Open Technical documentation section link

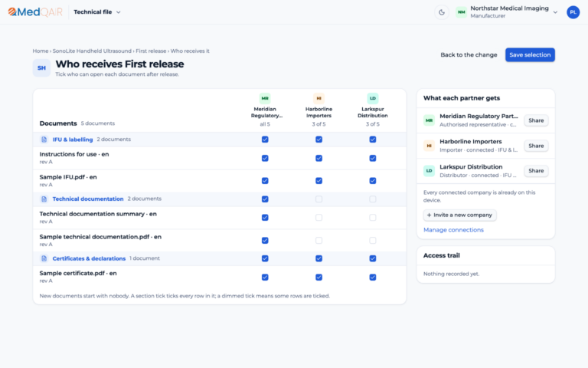click(x=88, y=199)
